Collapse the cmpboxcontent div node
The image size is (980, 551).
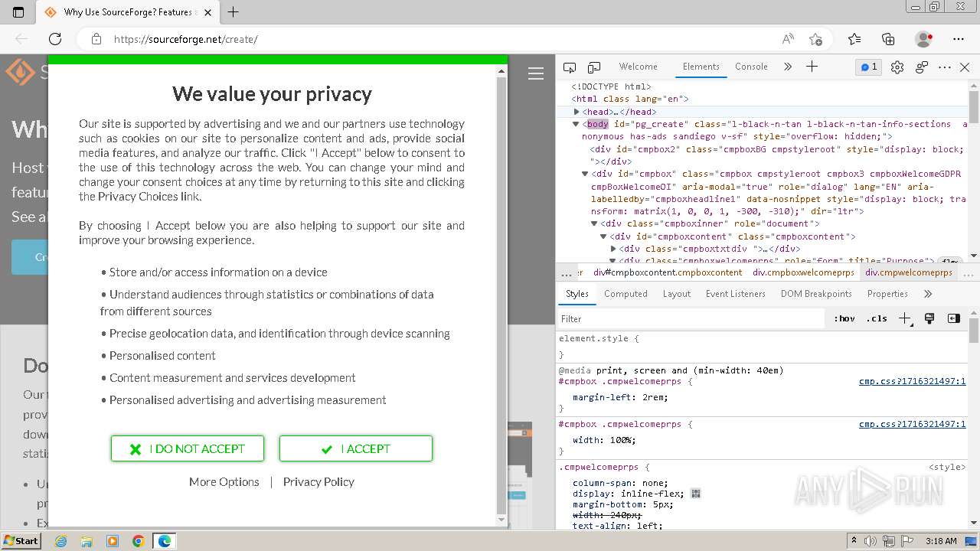click(604, 236)
